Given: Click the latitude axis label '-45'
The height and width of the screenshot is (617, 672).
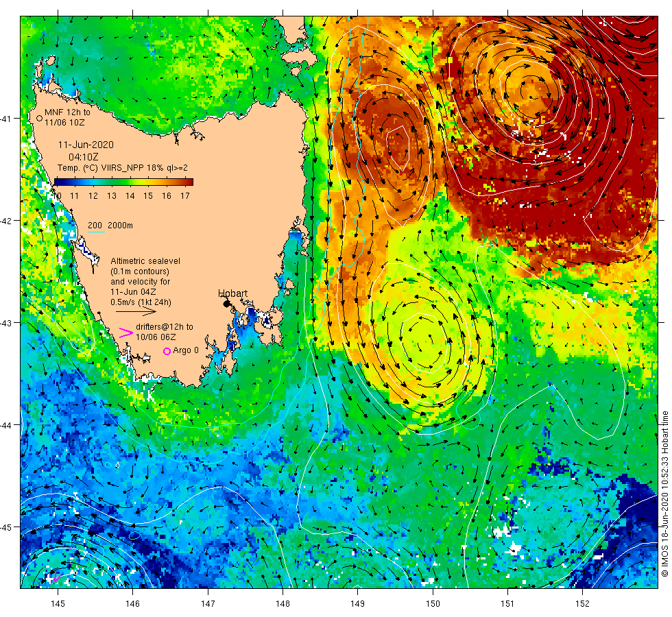Looking at the screenshot, I should (5, 527).
